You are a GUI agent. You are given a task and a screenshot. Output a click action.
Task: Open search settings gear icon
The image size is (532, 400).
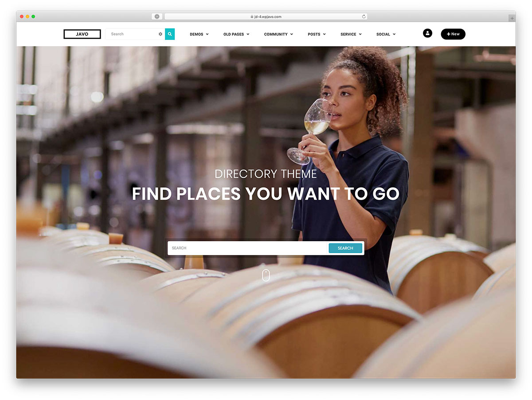pos(160,34)
